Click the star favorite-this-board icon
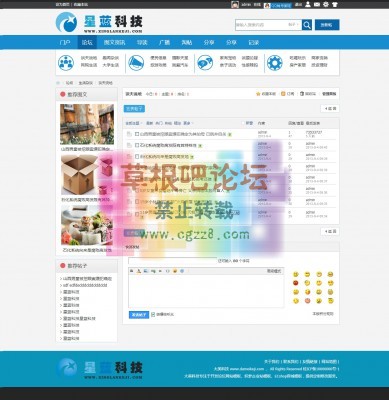This screenshot has height=400, width=389. point(258,94)
